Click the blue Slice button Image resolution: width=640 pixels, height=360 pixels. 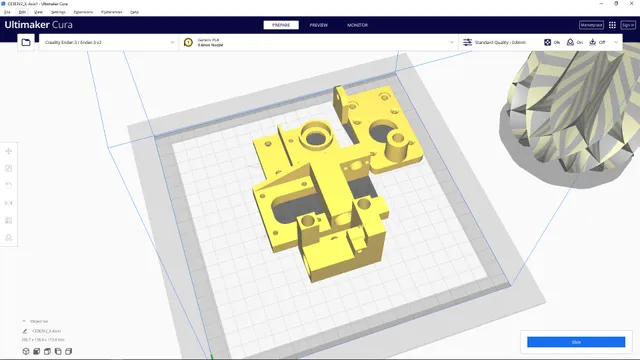pyautogui.click(x=576, y=342)
